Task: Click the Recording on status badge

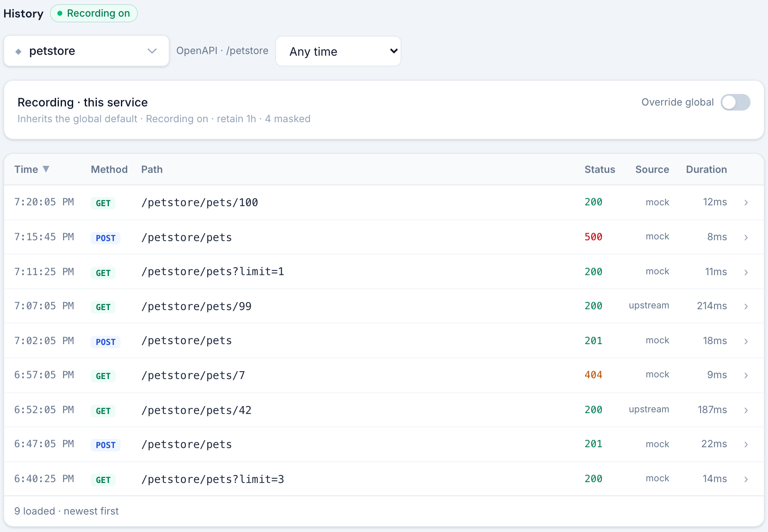Action: (94, 13)
